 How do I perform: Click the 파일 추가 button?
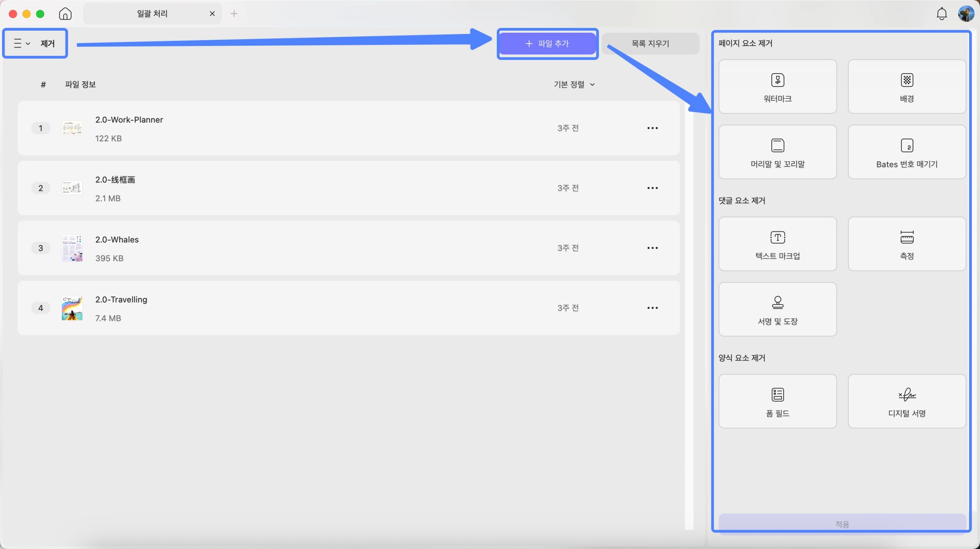pos(547,44)
